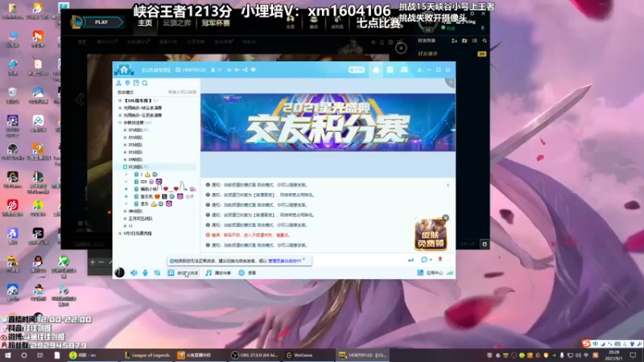Open the user list person icon in YY sidebar
Image resolution: width=644 pixels, height=362 pixels.
[118, 83]
